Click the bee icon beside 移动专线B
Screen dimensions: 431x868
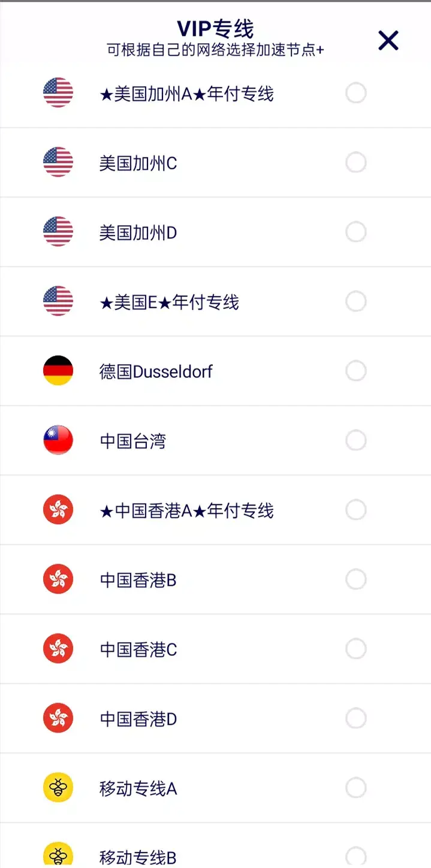58,855
